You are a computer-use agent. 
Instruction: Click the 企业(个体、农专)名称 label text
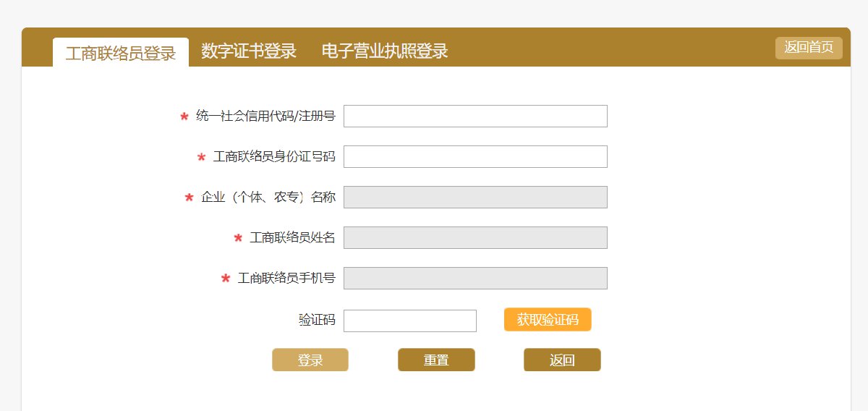click(x=268, y=198)
